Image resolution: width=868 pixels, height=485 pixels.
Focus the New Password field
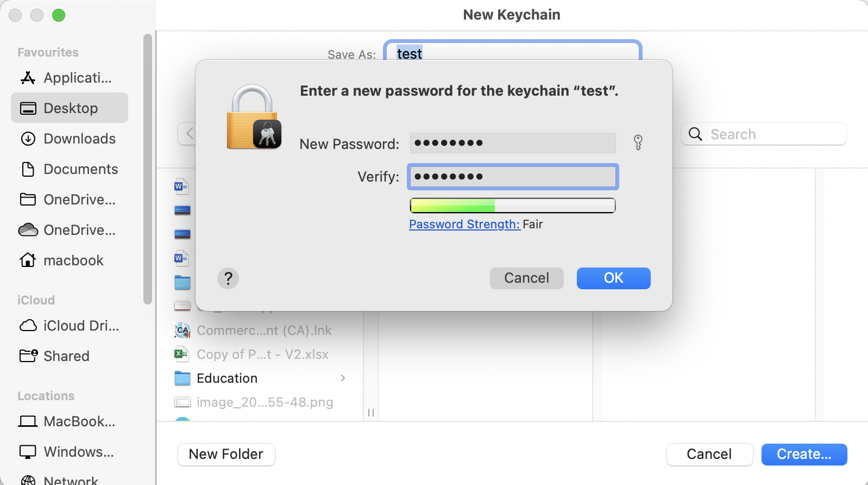point(512,143)
